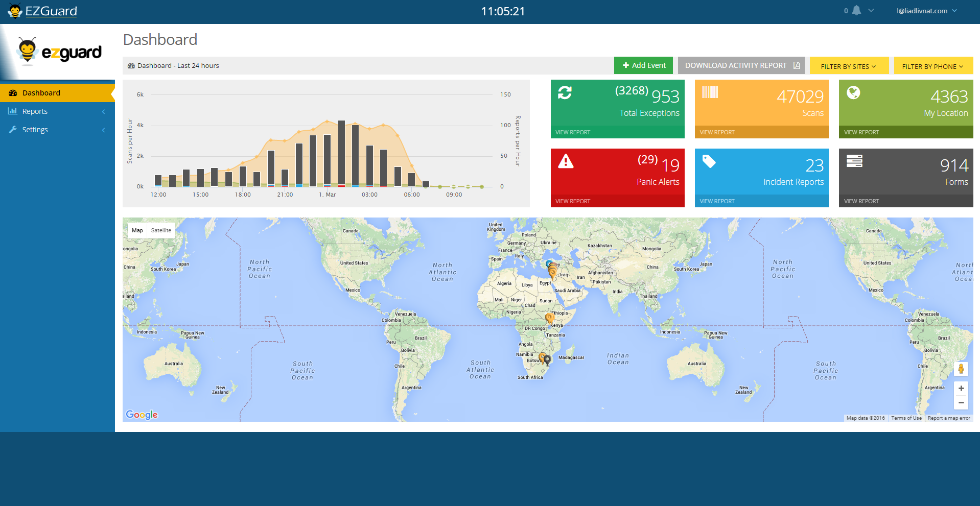Click the dark map marker near Botswana
This screenshot has width=980, height=506.
(x=547, y=359)
